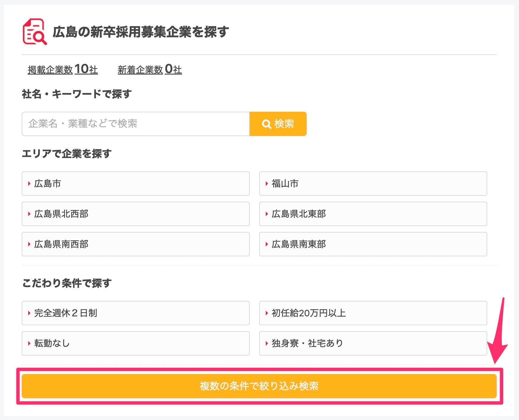The height and width of the screenshot is (420, 519).
Task: Filter by 初任給20万円以上 label
Action: (x=309, y=313)
